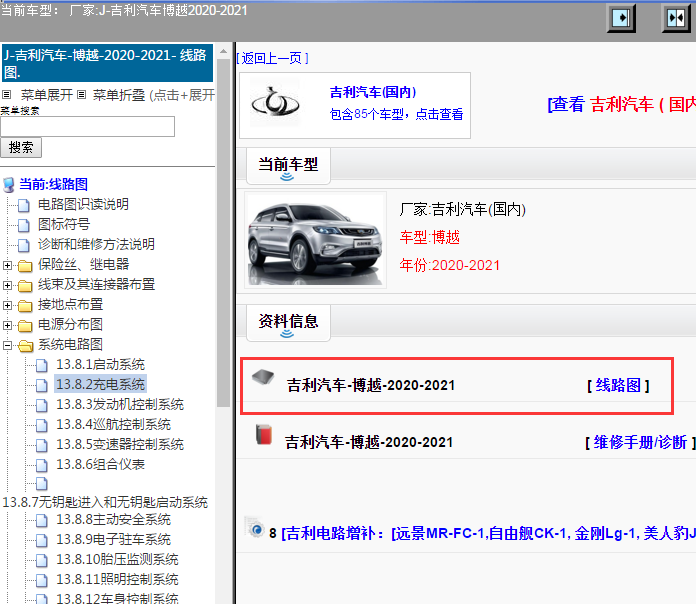696x604 pixels.
Task: Click page icon of 13.8.5变速器控制系统
Action: tap(42, 445)
